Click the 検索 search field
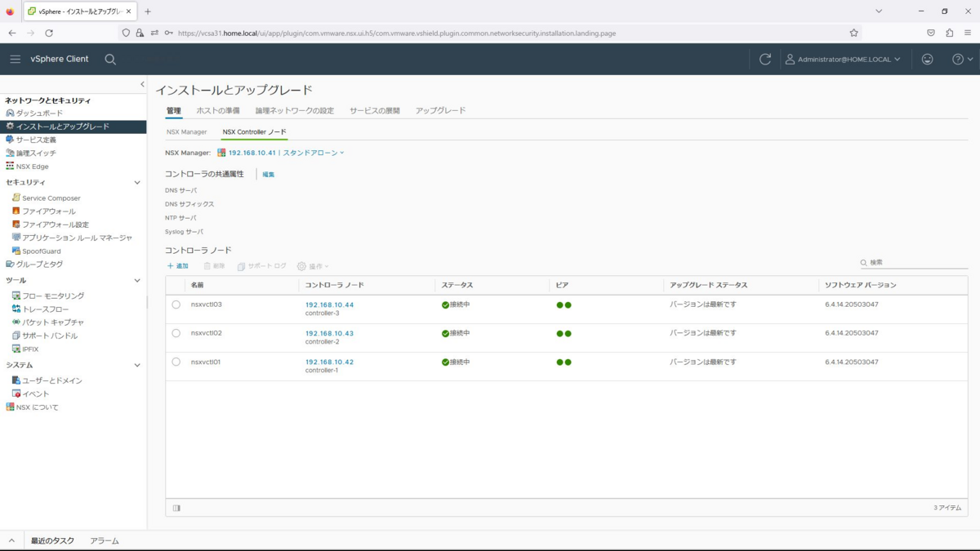 914,262
